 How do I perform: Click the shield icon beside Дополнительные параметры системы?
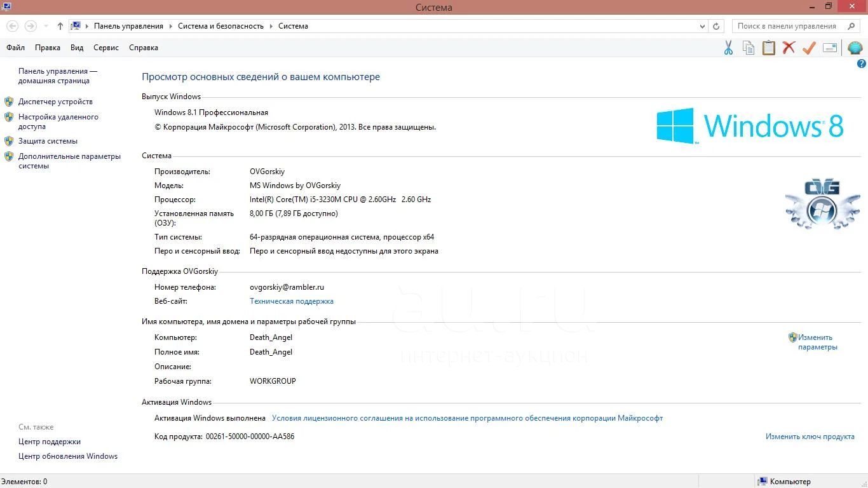[x=9, y=156]
